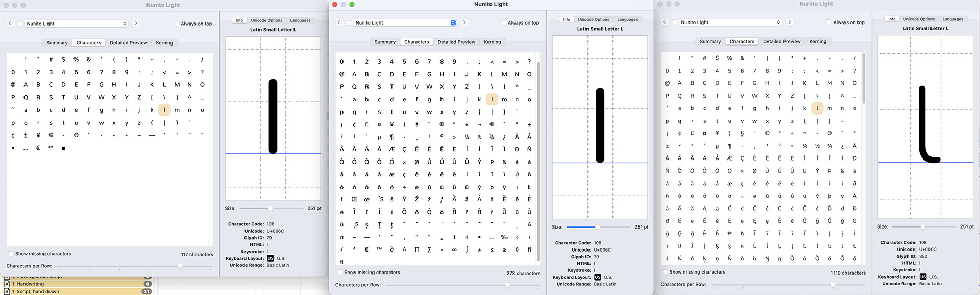Select the Script, hand drawn row
This screenshot has width=980, height=295.
click(78, 291)
